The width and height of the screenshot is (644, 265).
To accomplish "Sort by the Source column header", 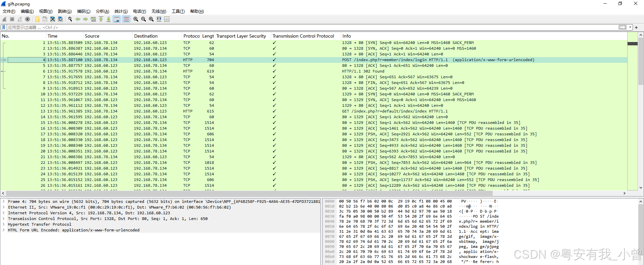I will [108, 36].
